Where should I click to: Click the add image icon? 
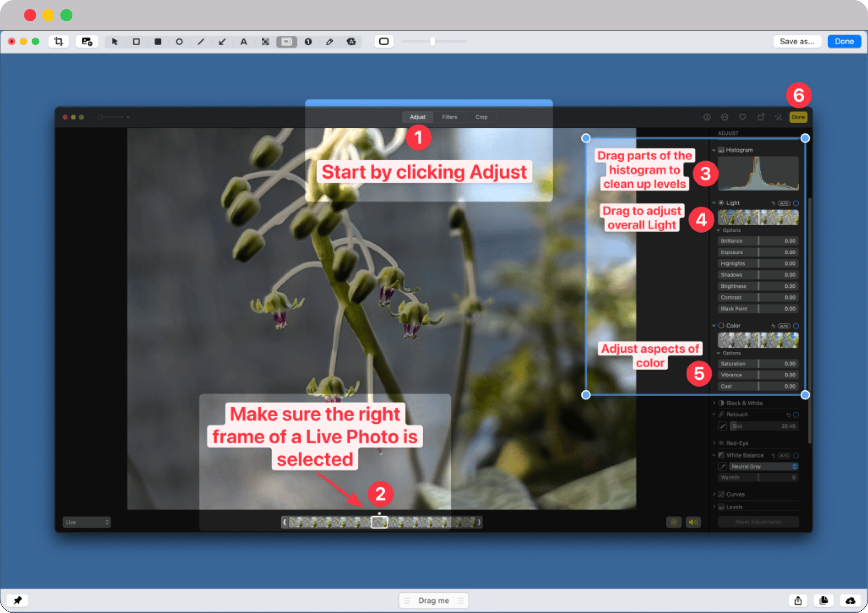87,42
